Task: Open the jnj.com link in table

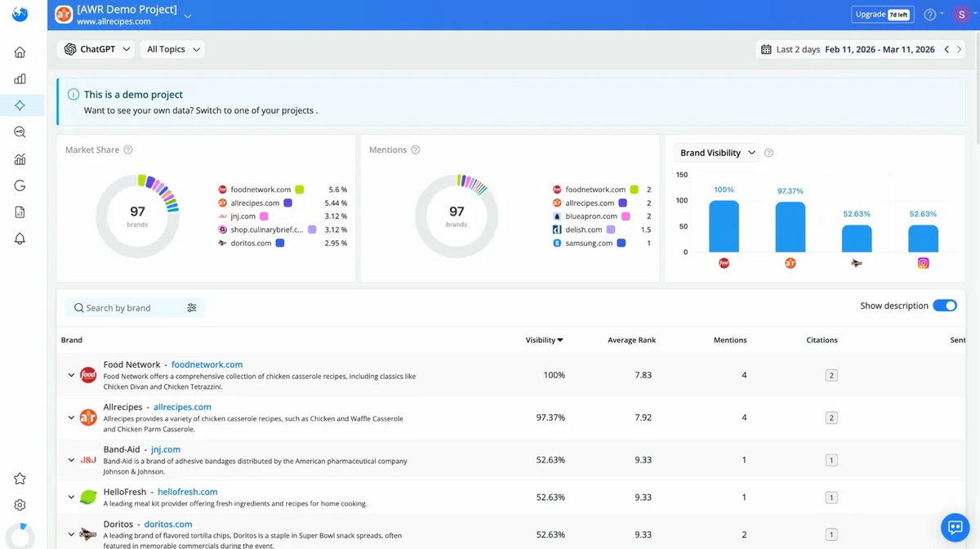Action: pyautogui.click(x=166, y=449)
